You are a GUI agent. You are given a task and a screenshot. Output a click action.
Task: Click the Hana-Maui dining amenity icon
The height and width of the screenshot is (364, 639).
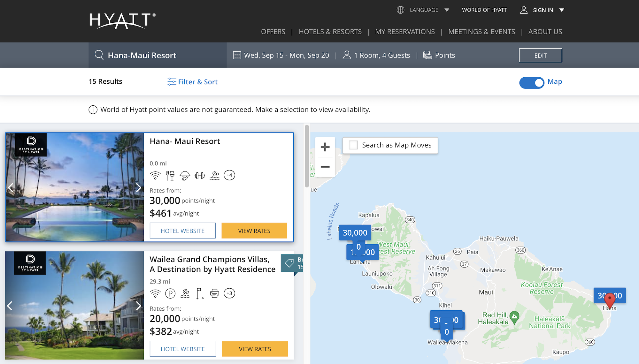(170, 175)
